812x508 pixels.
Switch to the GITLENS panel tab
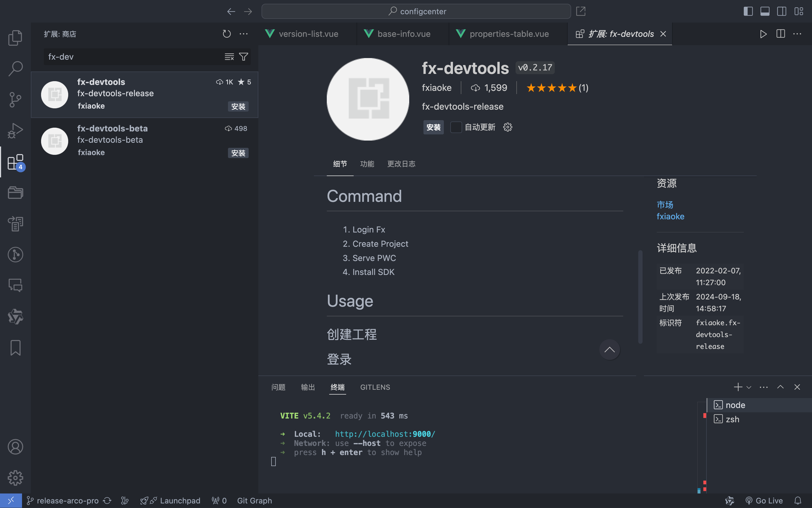(x=375, y=387)
